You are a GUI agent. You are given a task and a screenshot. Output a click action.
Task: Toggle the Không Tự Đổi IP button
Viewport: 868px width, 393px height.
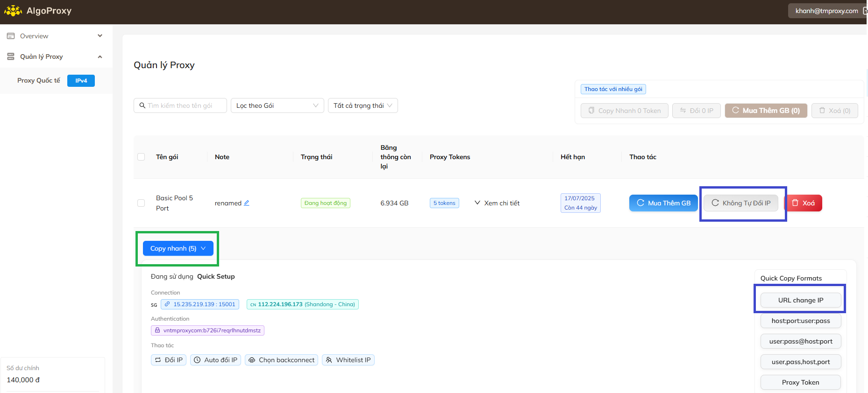[x=741, y=203]
